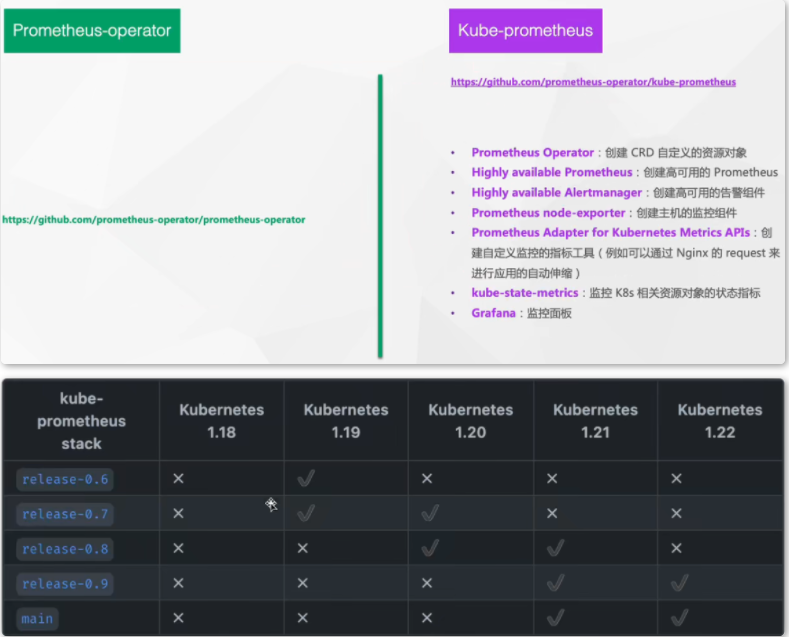Image resolution: width=789 pixels, height=637 pixels.
Task: Click the checkmark for release-0.7 Kubernetes 1.19
Action: coord(306,513)
